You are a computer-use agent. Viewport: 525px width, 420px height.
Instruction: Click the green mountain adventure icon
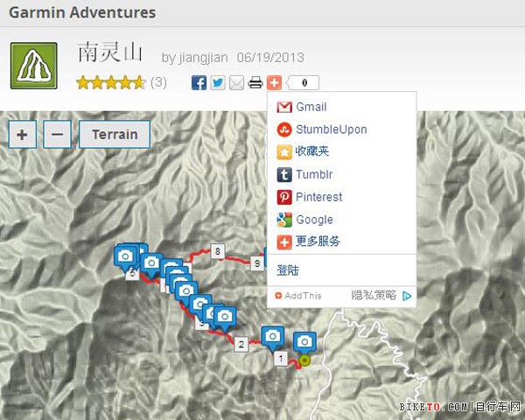[34, 66]
